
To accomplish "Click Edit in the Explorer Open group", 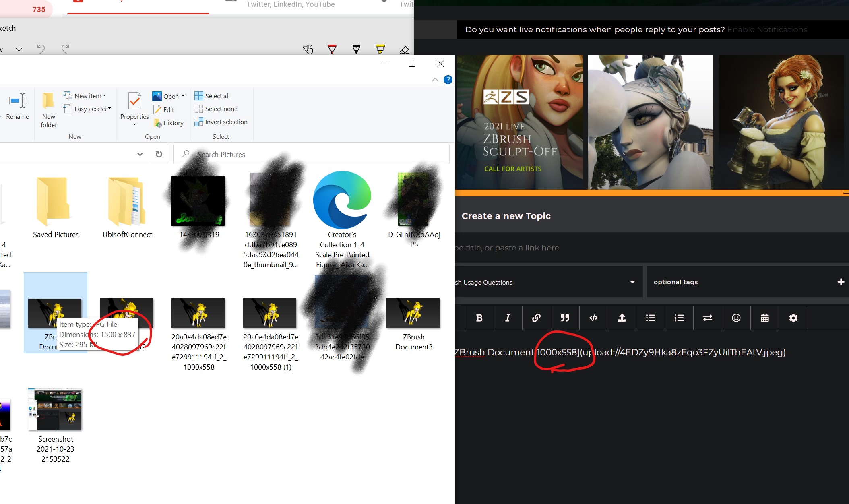I will 163,109.
